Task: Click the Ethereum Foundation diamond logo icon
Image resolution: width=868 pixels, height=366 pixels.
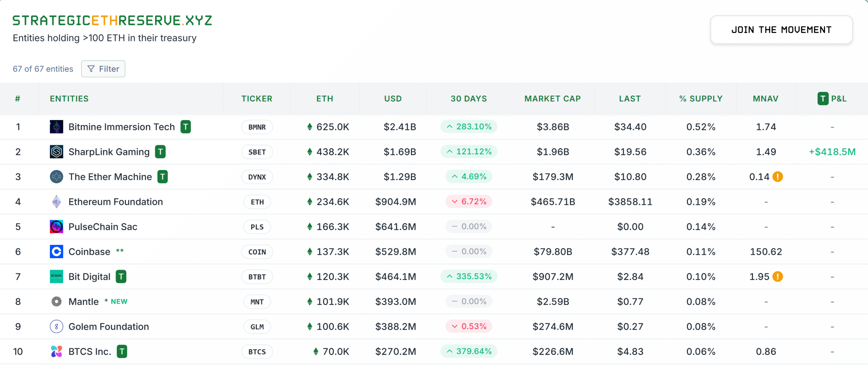Action: coord(56,201)
